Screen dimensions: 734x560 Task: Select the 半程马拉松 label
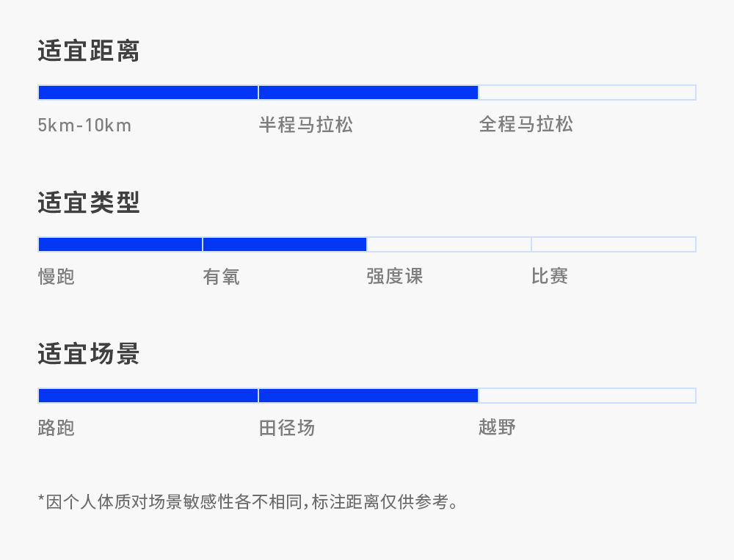[306, 125]
